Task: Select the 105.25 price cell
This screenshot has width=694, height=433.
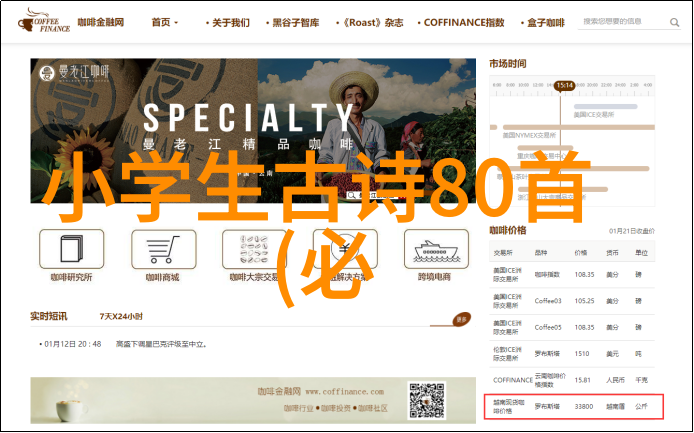Action: 584,301
